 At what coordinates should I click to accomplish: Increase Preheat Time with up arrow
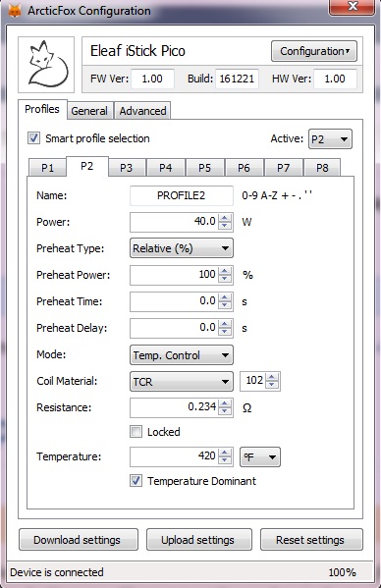coord(225,297)
